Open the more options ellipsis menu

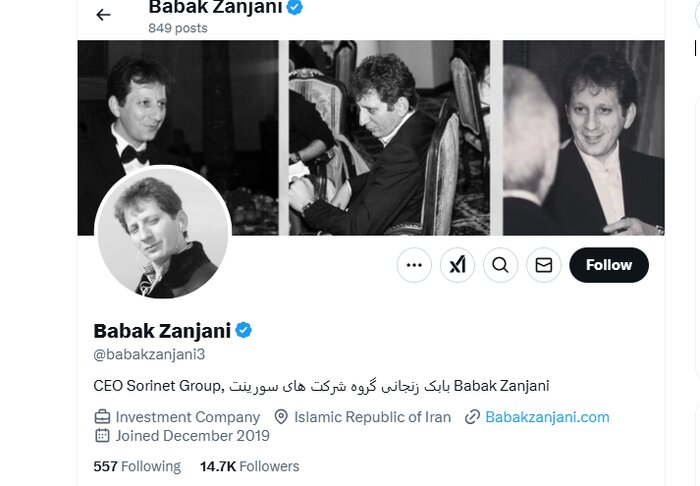tap(414, 265)
